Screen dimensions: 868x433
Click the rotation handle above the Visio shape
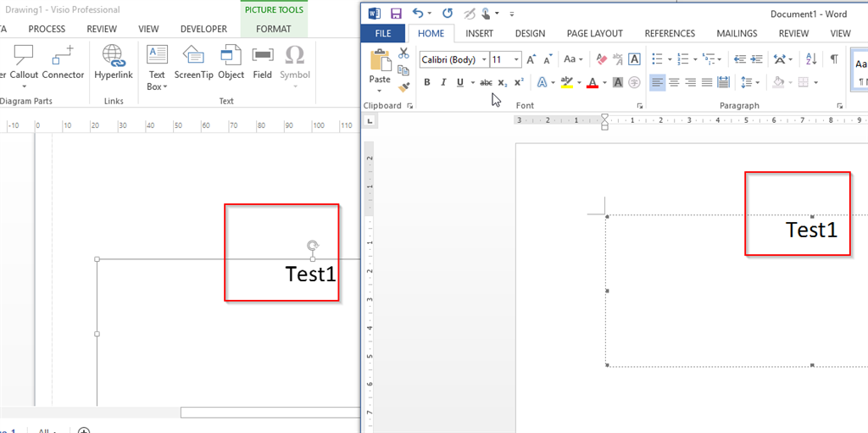[x=313, y=246]
